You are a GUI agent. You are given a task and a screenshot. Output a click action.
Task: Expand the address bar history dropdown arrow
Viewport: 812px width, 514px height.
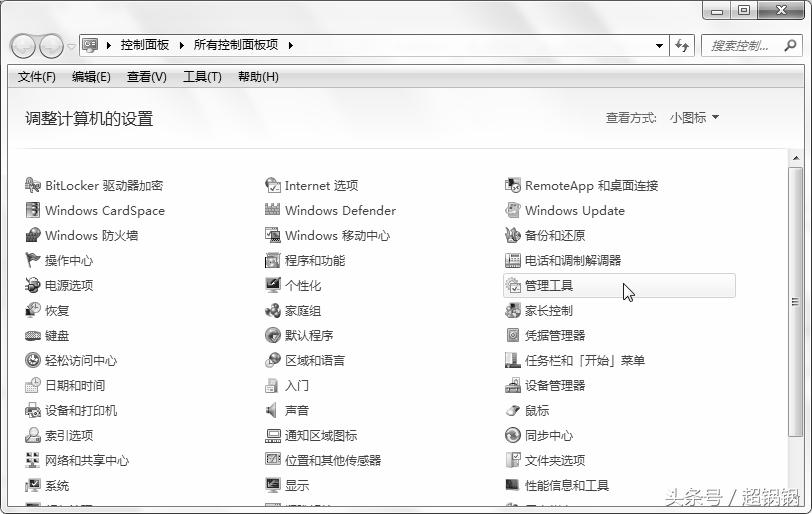[x=659, y=46]
